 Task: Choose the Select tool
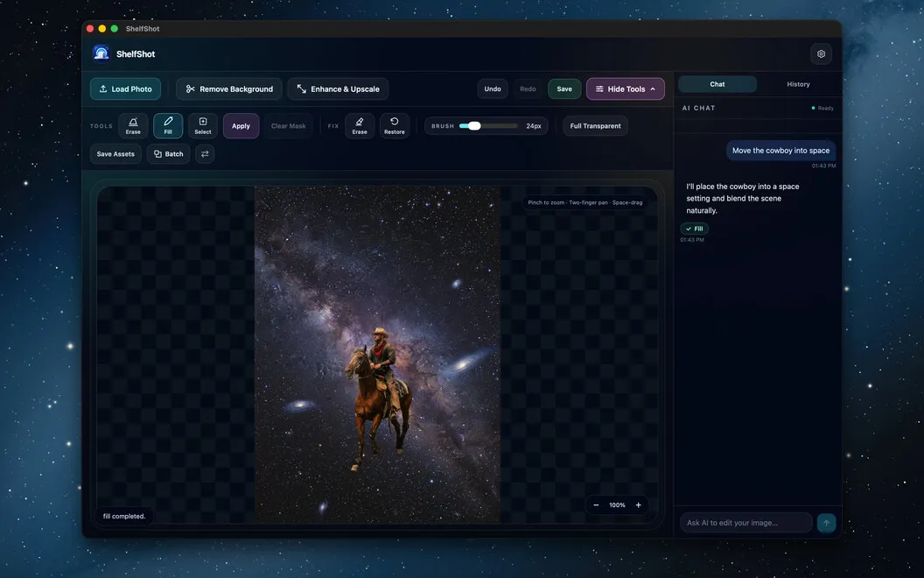203,125
